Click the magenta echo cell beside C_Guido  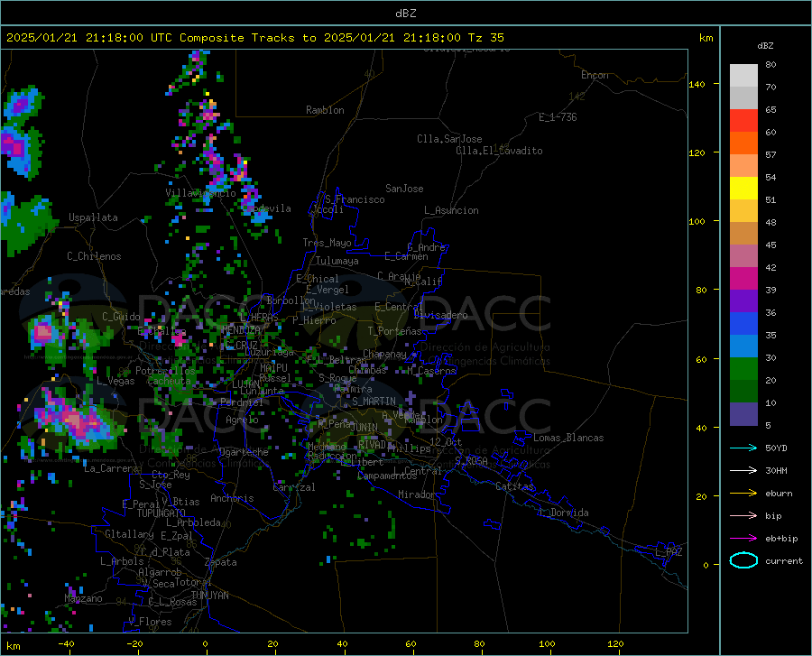click(43, 332)
